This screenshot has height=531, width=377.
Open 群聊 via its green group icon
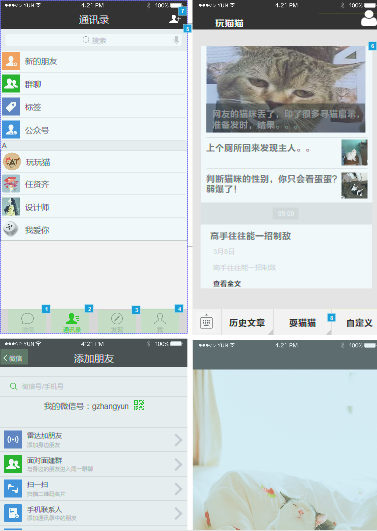click(11, 84)
